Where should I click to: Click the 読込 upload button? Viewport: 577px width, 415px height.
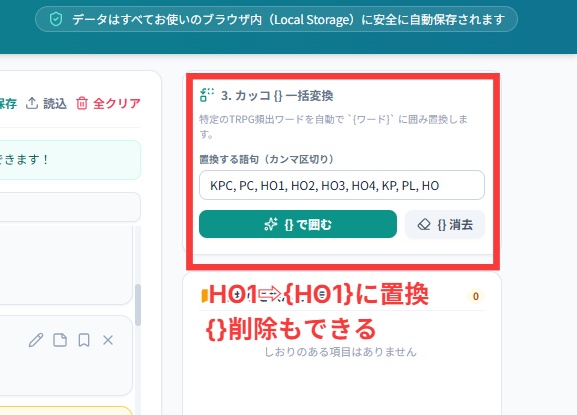[x=46, y=103]
